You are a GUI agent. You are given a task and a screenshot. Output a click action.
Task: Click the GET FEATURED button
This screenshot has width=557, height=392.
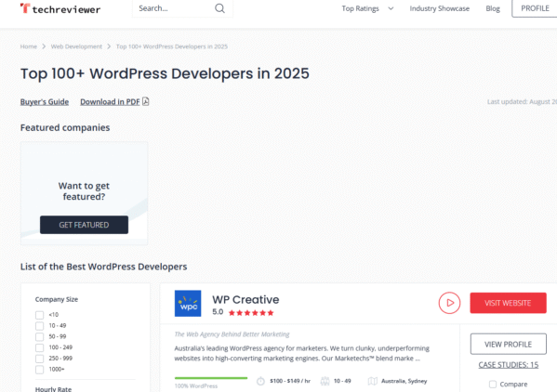(85, 225)
